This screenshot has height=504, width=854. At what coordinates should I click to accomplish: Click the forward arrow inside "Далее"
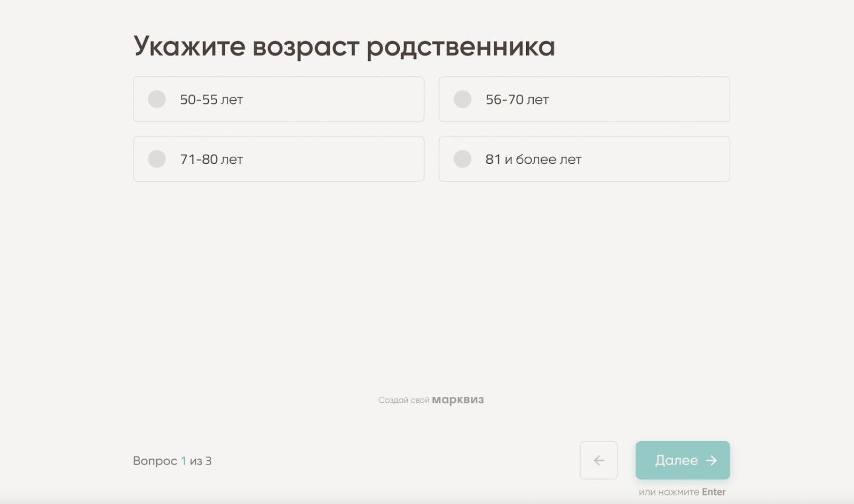pyautogui.click(x=710, y=460)
